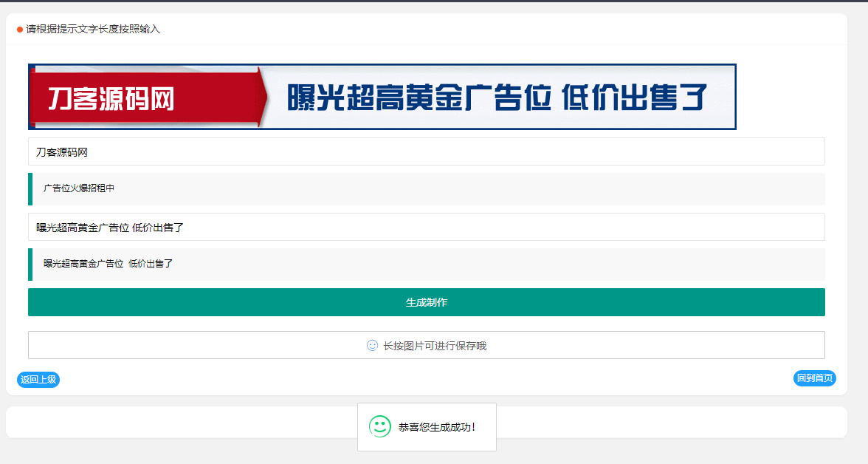Click the gray hint text 曝光超高黄金广告位 低价出售了
The height and width of the screenshot is (464, 868).
[x=108, y=264]
